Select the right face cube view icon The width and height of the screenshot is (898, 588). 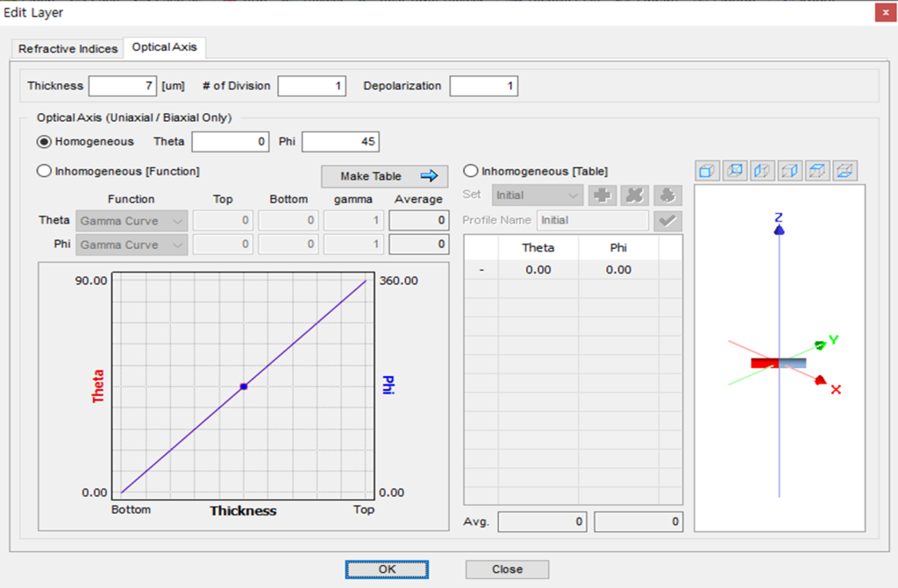789,171
